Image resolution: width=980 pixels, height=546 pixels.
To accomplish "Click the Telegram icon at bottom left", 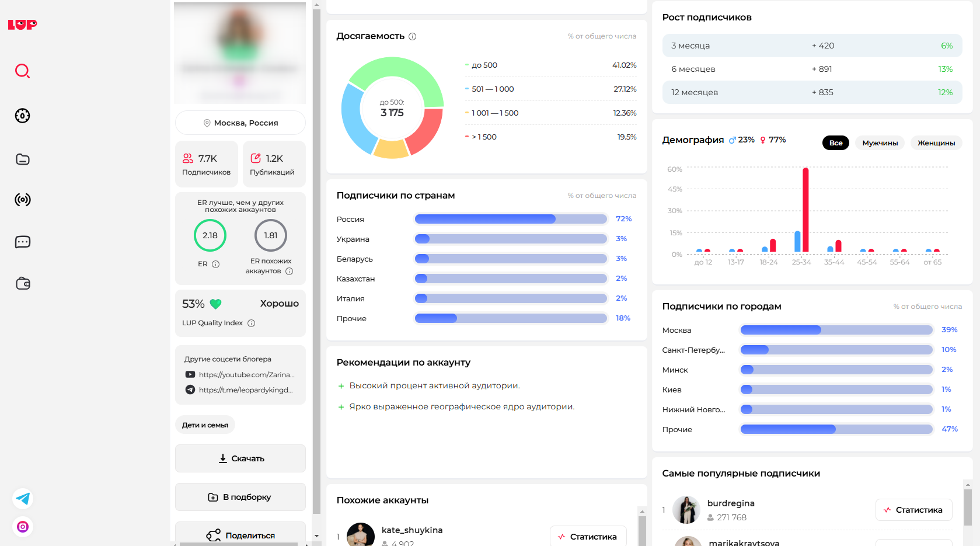I will pyautogui.click(x=23, y=498).
